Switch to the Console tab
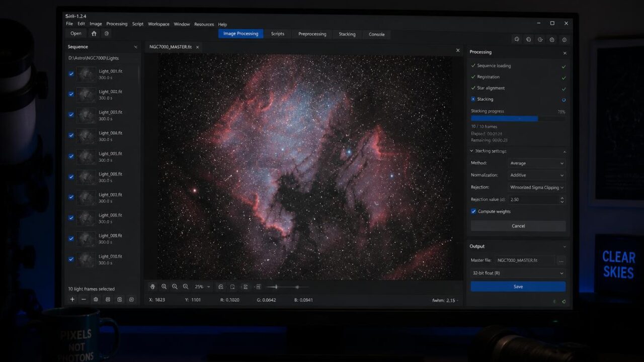The height and width of the screenshot is (362, 644). (377, 34)
